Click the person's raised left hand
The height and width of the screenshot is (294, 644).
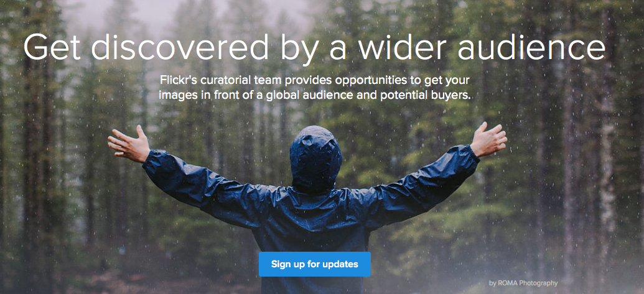tap(129, 144)
